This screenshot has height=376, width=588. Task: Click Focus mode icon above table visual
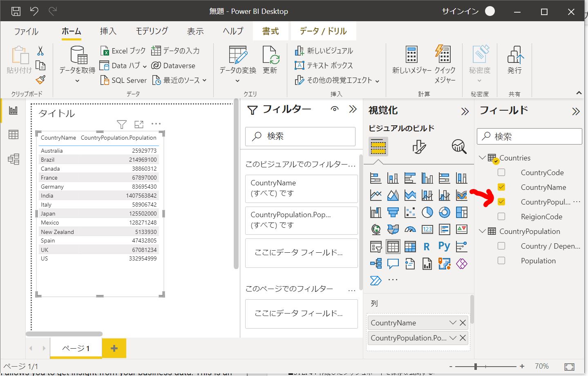click(139, 124)
